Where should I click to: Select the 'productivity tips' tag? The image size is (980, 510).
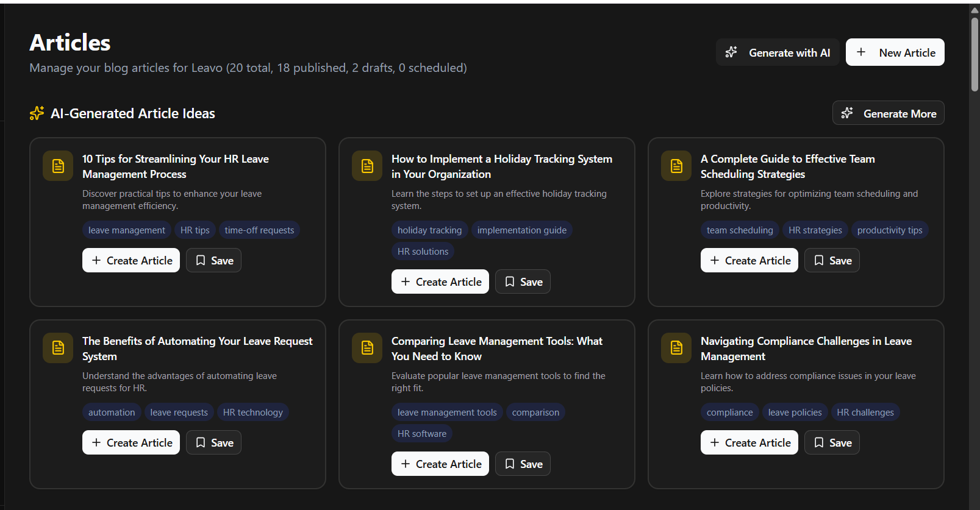click(890, 230)
